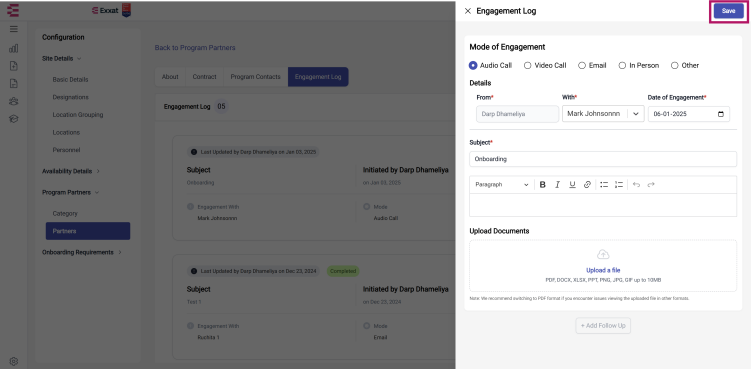Open Personnel in the Configuration sidebar
Viewport: 752px width, 369px height.
(x=67, y=150)
